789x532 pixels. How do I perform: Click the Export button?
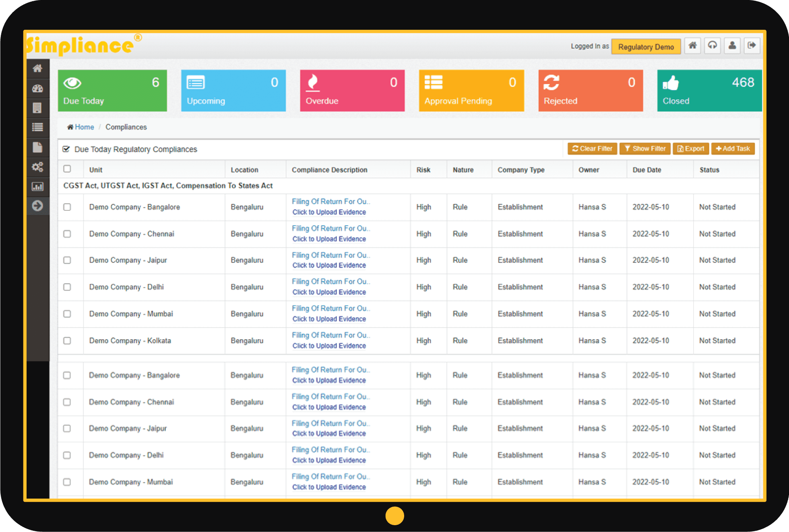point(691,148)
